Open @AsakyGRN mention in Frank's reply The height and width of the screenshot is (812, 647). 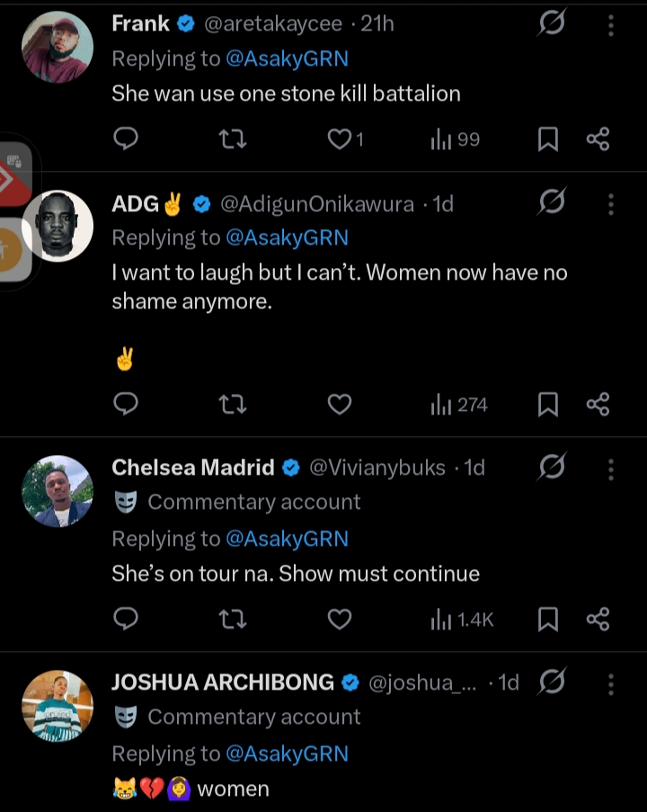click(287, 58)
